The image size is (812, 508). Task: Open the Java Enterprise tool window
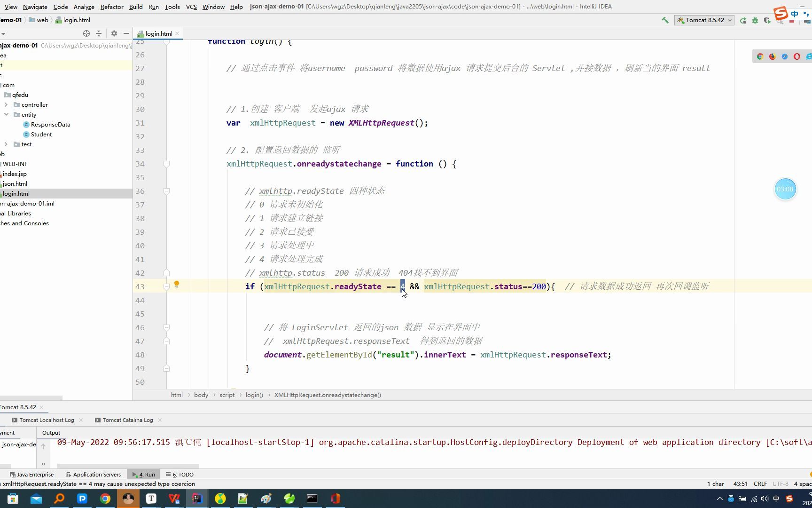pyautogui.click(x=32, y=475)
